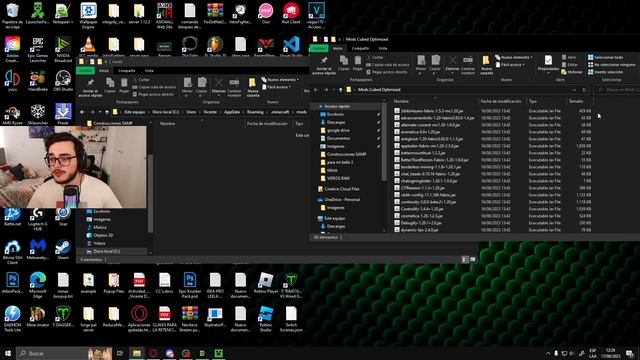The image size is (640, 360).
Task: Open address bar history dropdown in Mods Cubed Optimized
Action: click(574, 90)
